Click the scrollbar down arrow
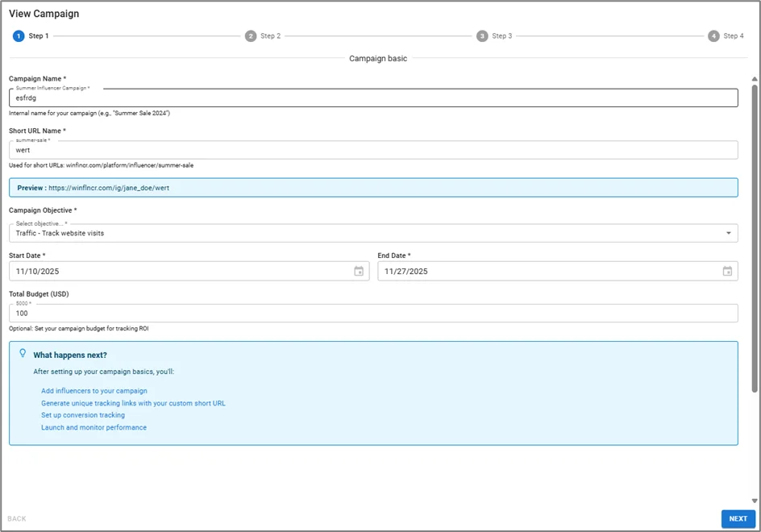Image resolution: width=761 pixels, height=532 pixels. click(755, 501)
